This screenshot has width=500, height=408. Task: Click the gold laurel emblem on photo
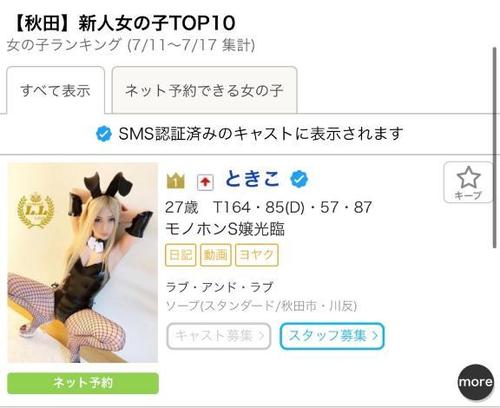click(36, 211)
